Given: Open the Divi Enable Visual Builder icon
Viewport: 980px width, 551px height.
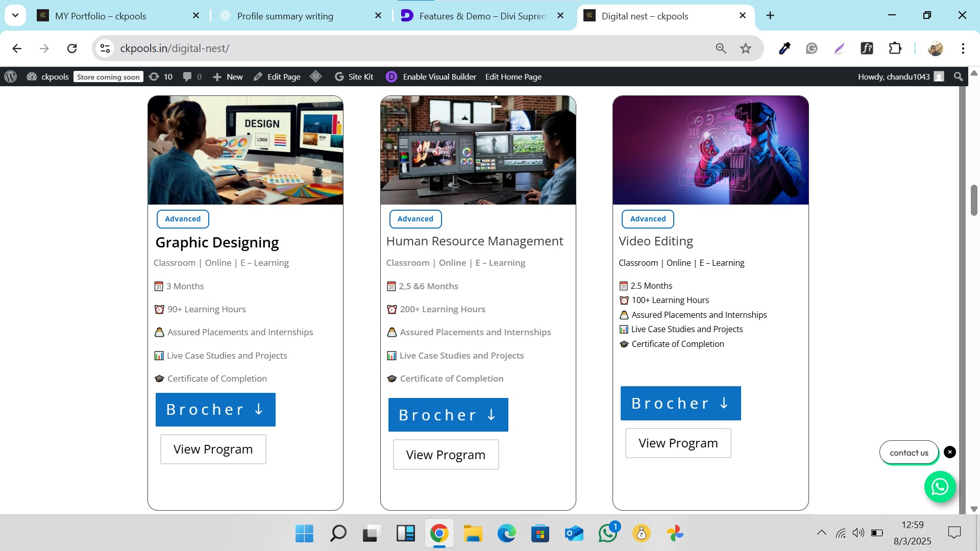Looking at the screenshot, I should tap(391, 77).
